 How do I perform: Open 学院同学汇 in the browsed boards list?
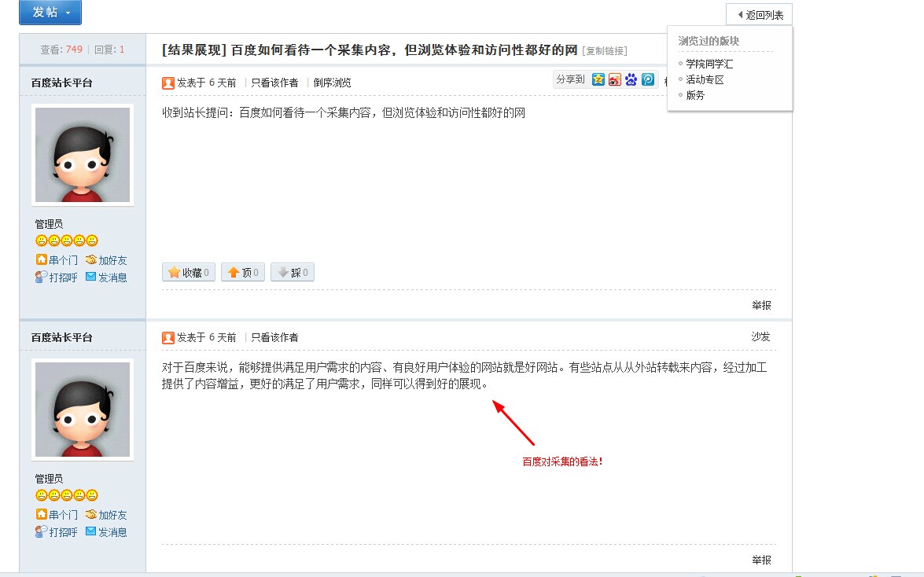click(709, 64)
